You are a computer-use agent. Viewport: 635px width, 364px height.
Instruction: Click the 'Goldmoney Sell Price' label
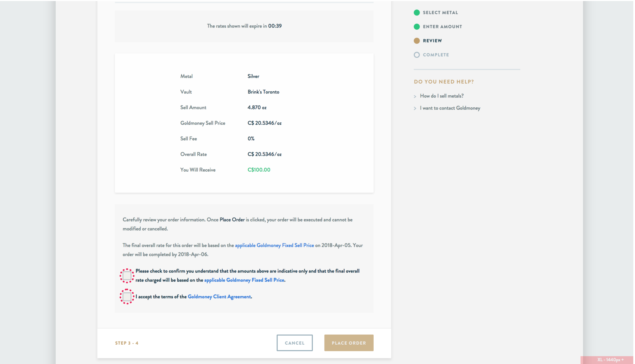203,123
